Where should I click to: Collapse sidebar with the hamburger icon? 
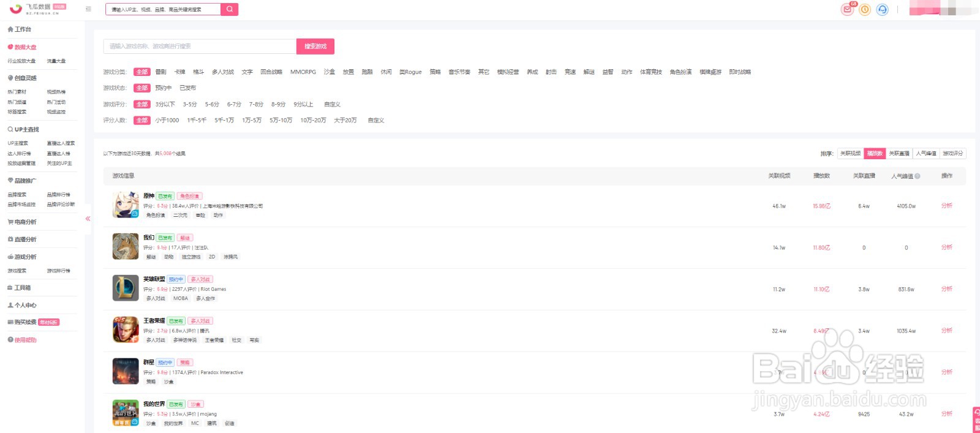(88, 9)
